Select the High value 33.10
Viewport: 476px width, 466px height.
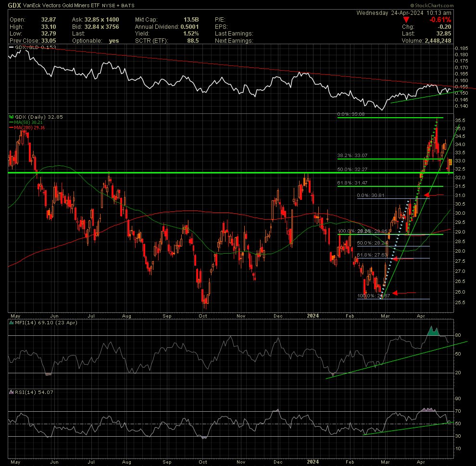point(49,27)
